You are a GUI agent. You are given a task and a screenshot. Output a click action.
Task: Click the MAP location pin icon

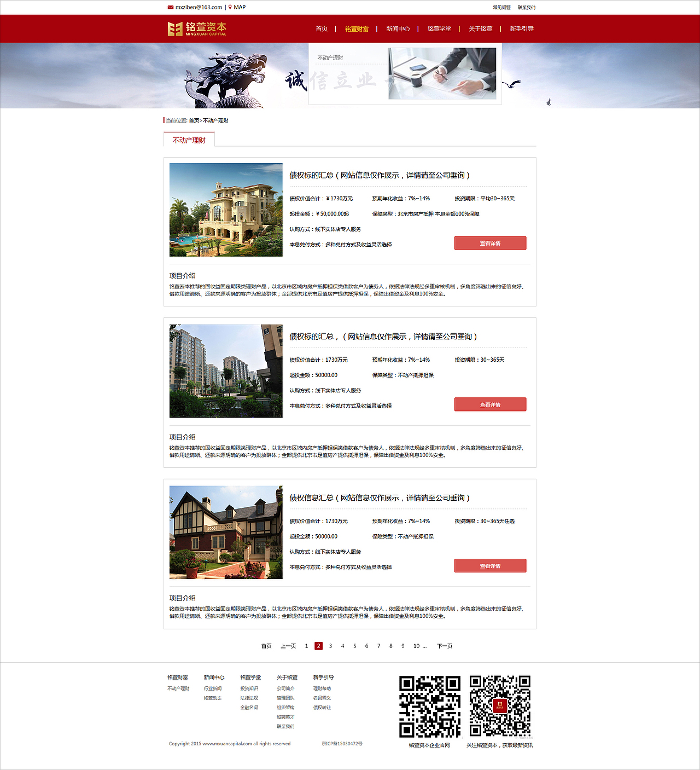(230, 7)
